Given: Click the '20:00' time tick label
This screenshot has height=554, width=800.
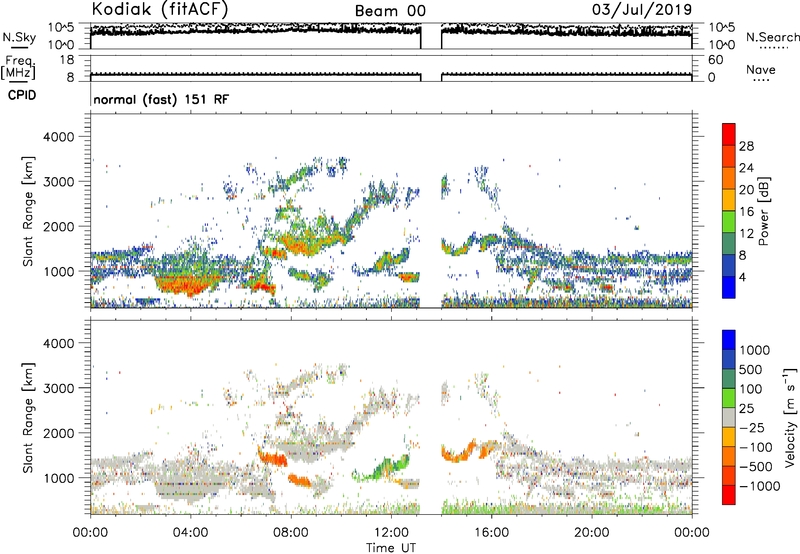Looking at the screenshot, I should (592, 533).
